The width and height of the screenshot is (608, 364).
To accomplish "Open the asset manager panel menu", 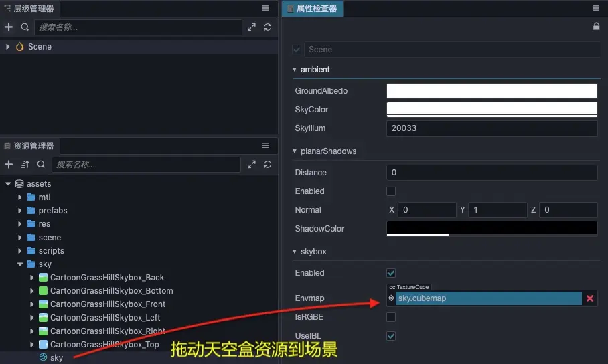I will tap(266, 145).
